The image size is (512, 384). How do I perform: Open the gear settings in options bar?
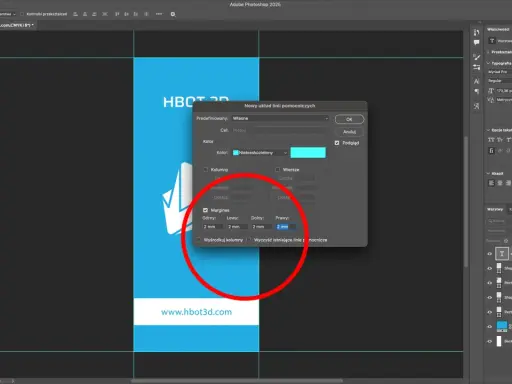click(x=173, y=14)
